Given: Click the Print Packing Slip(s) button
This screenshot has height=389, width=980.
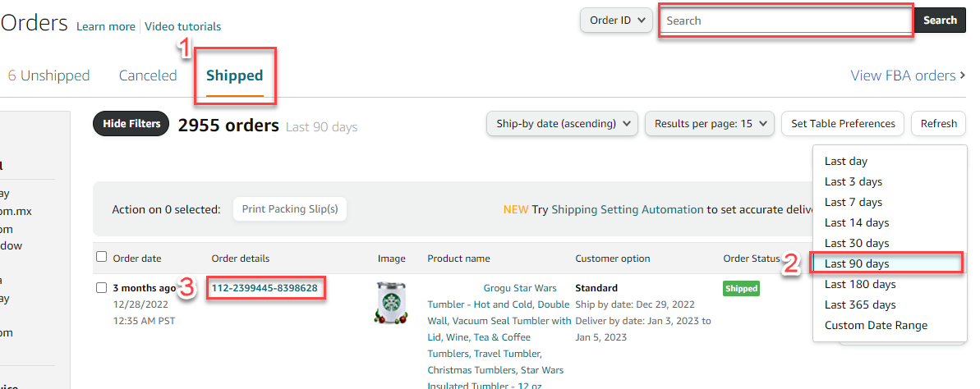Looking at the screenshot, I should (x=290, y=209).
